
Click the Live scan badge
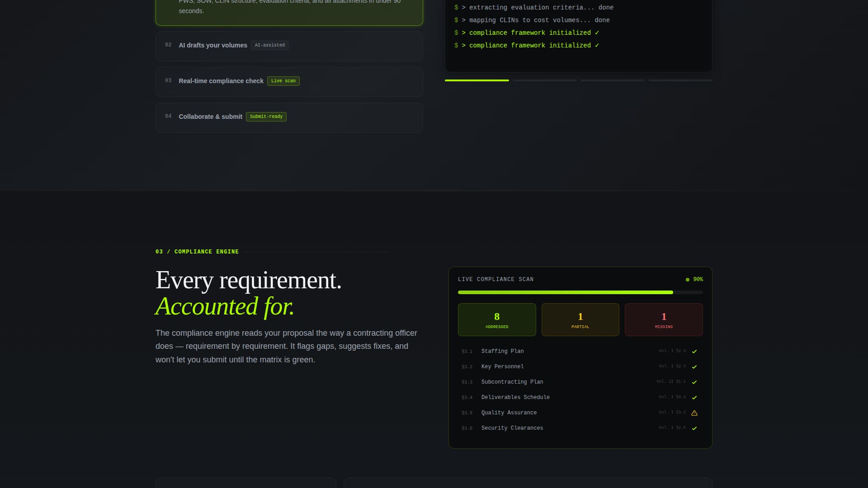point(283,81)
